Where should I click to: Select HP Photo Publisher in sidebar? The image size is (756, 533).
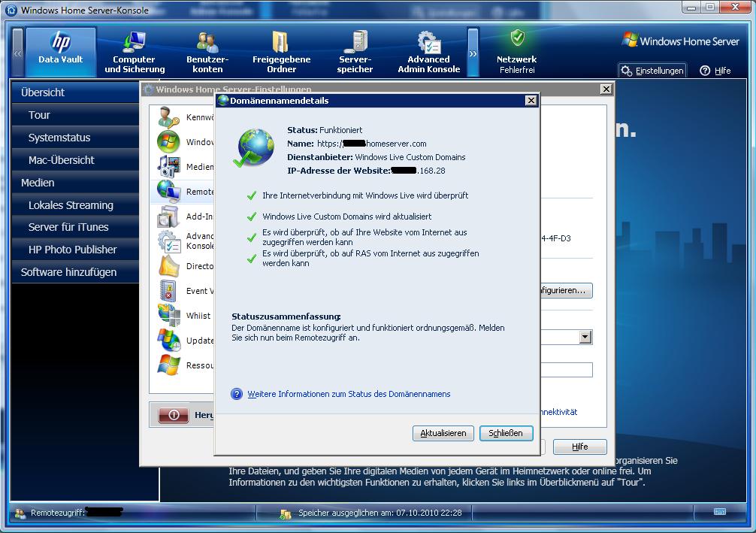pyautogui.click(x=75, y=250)
